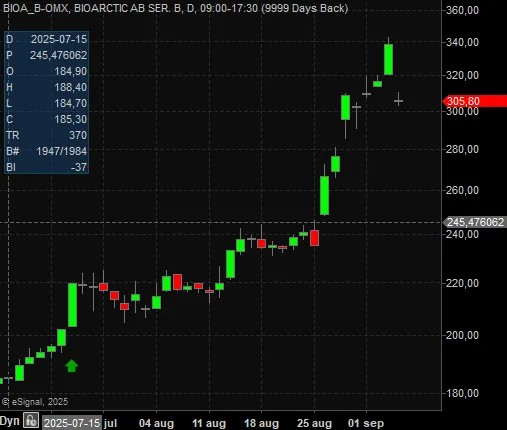The width and height of the screenshot is (507, 430).
Task: Click the H row value 188,40
Action: [x=71, y=87]
